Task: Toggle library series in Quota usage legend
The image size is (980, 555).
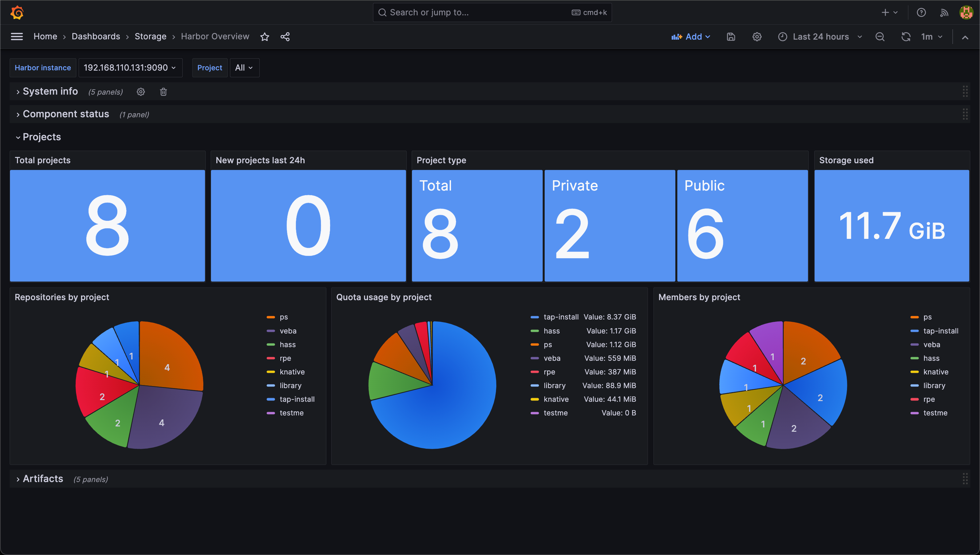Action: [x=554, y=386]
